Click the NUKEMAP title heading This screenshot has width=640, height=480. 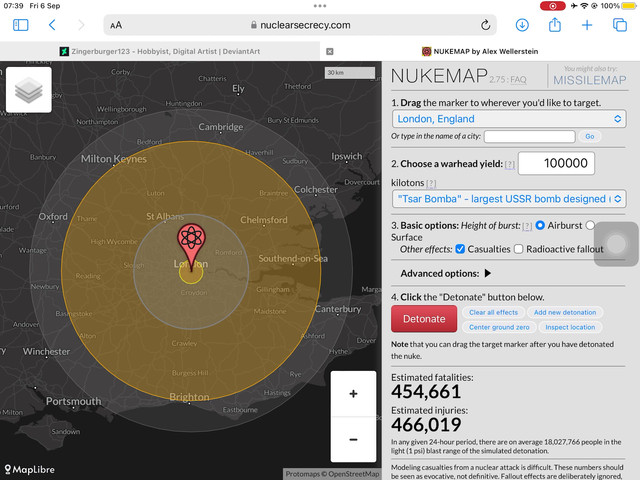pyautogui.click(x=439, y=76)
